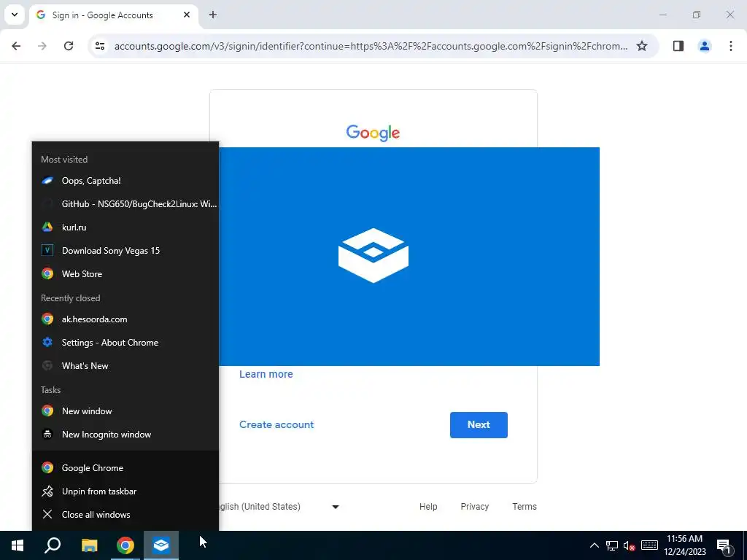Open the Chrome three-dot menu
747x560 pixels.
731,46
